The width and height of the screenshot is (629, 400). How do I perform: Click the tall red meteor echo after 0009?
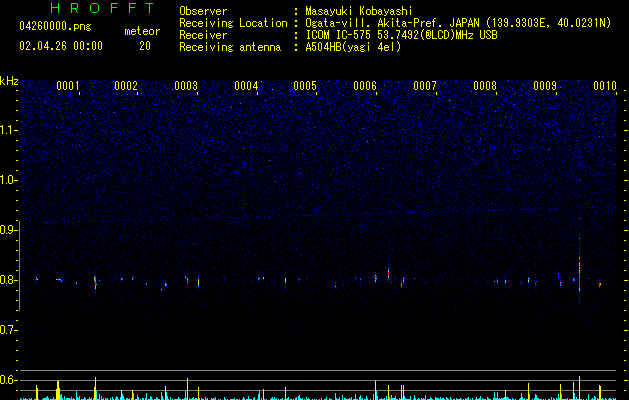click(x=579, y=277)
